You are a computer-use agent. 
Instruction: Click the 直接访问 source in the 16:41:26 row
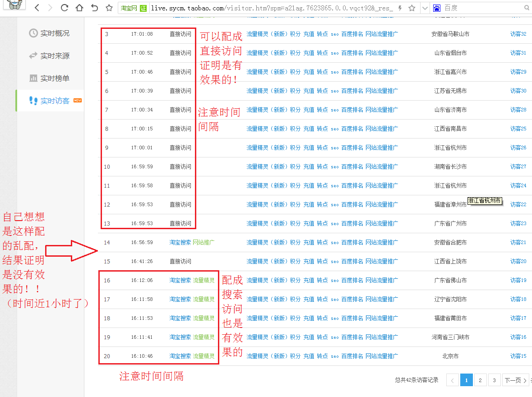click(x=180, y=262)
